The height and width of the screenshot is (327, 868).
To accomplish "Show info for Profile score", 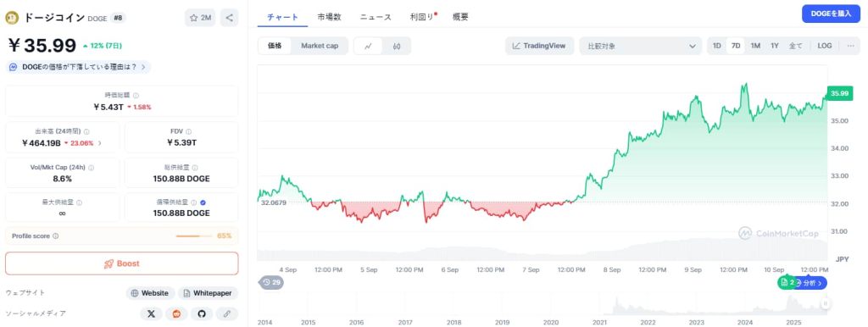I will pos(56,236).
